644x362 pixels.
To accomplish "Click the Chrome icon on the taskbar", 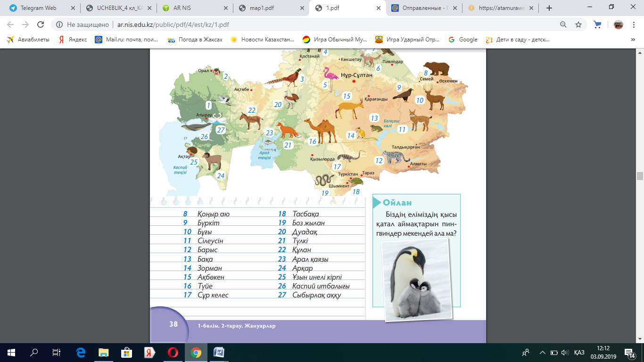I will [196, 352].
